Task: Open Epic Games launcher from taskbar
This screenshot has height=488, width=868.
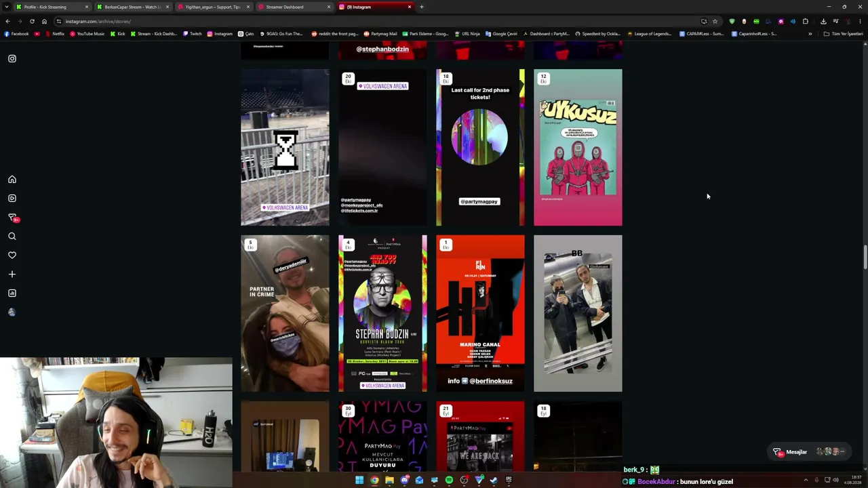Action: tap(509, 481)
